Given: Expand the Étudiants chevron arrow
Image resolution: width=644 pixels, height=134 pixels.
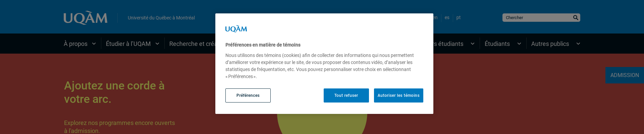Looking at the screenshot, I should (x=519, y=44).
